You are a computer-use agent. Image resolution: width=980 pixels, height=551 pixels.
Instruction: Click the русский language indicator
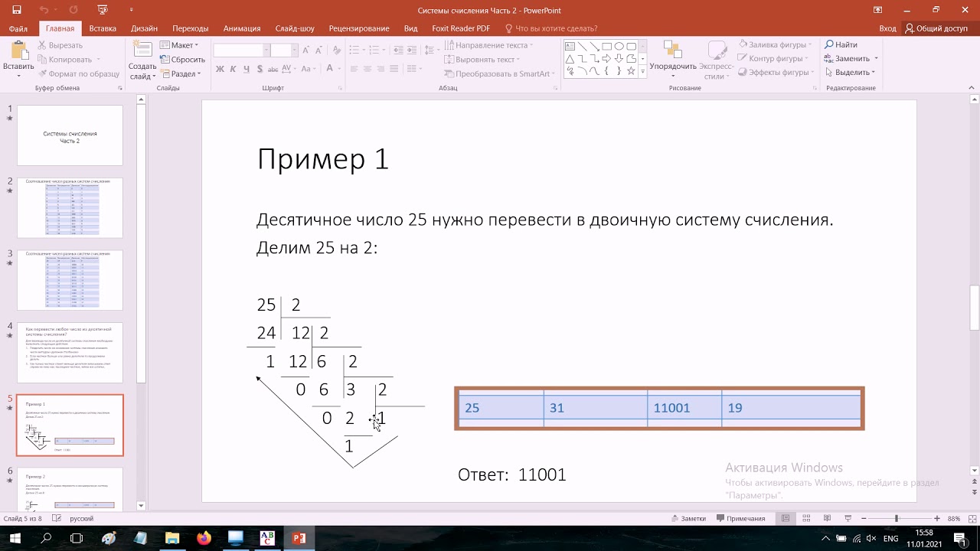tap(82, 518)
